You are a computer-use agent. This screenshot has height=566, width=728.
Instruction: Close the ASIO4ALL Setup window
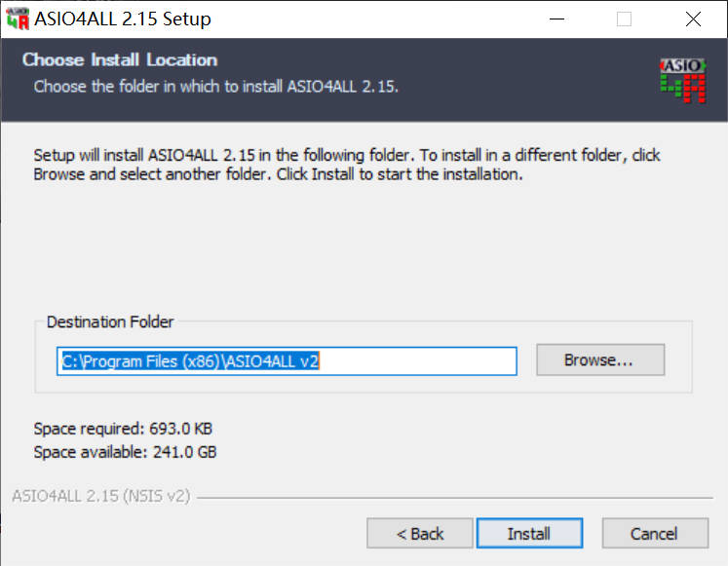[x=693, y=19]
